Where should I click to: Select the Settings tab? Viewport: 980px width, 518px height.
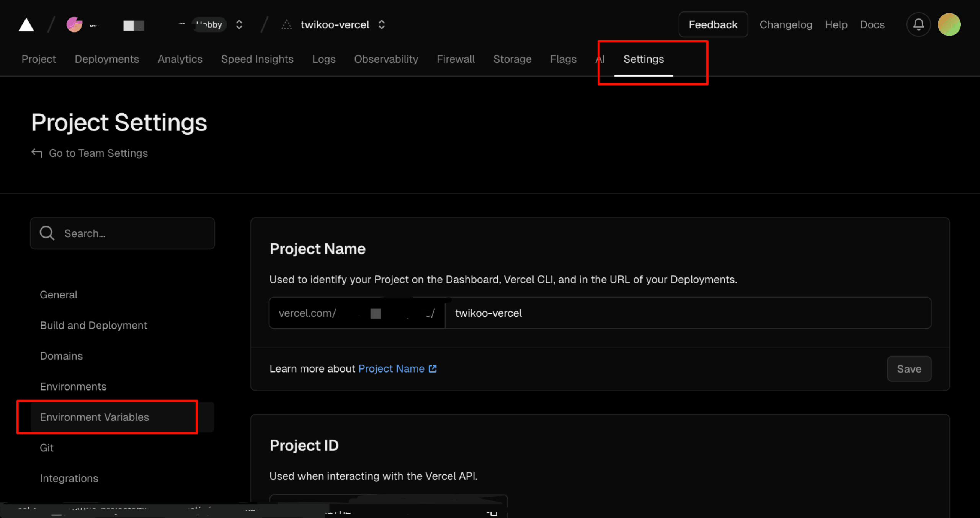[644, 59]
